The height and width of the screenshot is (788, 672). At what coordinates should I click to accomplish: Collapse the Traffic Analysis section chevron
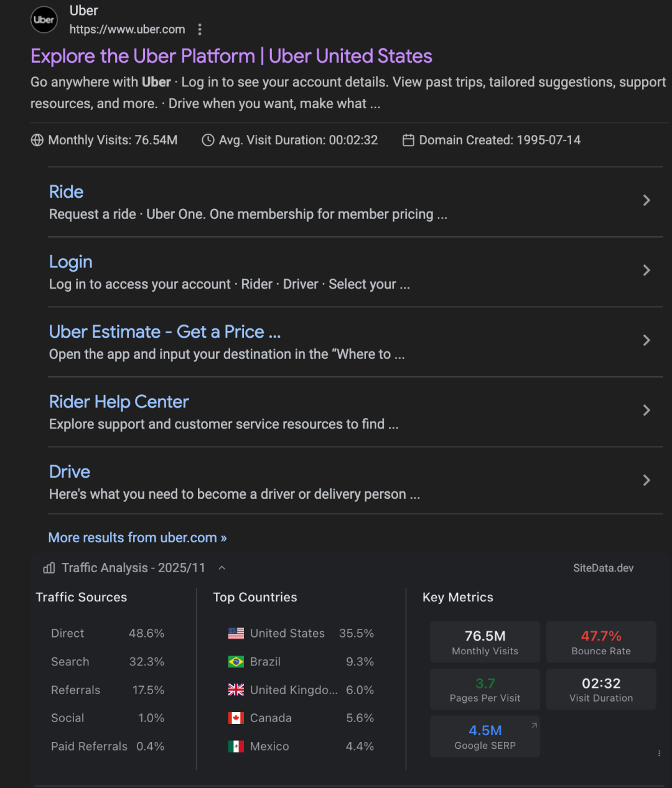point(222,568)
